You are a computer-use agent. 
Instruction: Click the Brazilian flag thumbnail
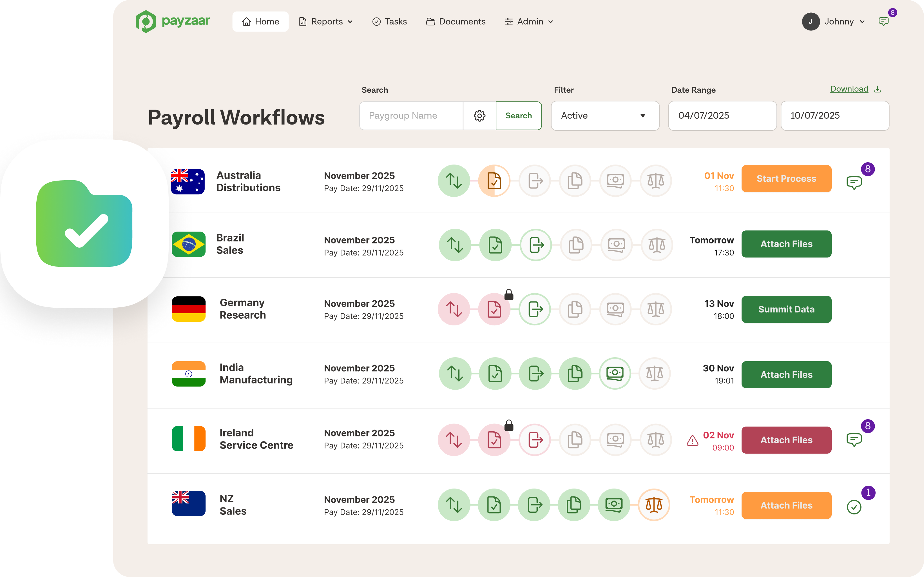[x=188, y=244]
